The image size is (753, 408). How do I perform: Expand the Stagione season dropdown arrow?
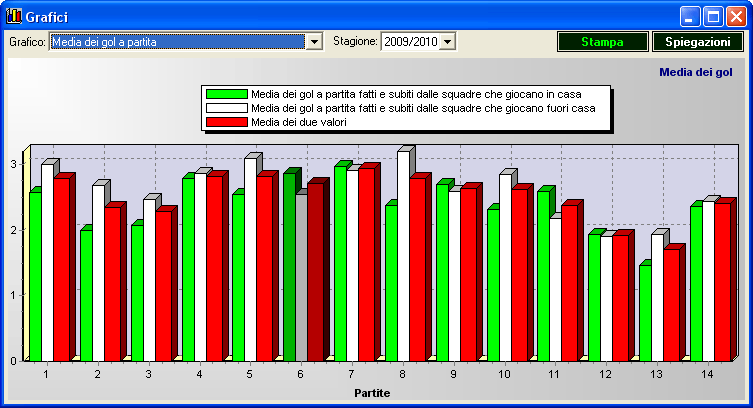point(447,42)
